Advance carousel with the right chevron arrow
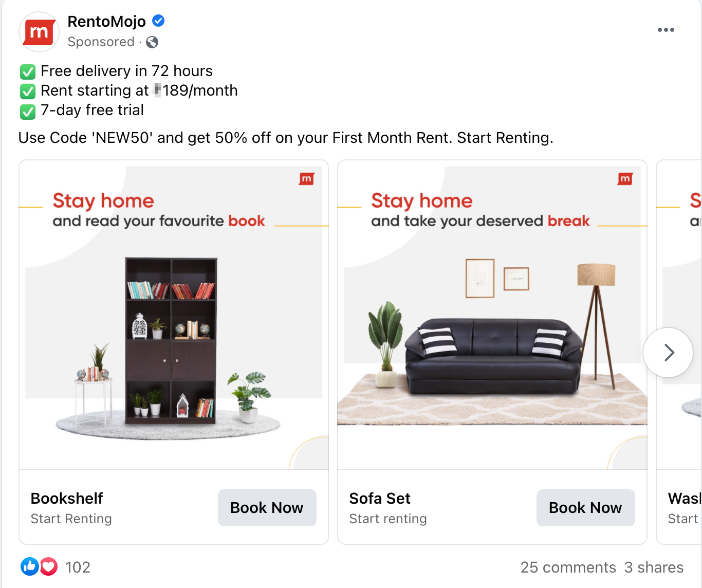 pos(668,353)
